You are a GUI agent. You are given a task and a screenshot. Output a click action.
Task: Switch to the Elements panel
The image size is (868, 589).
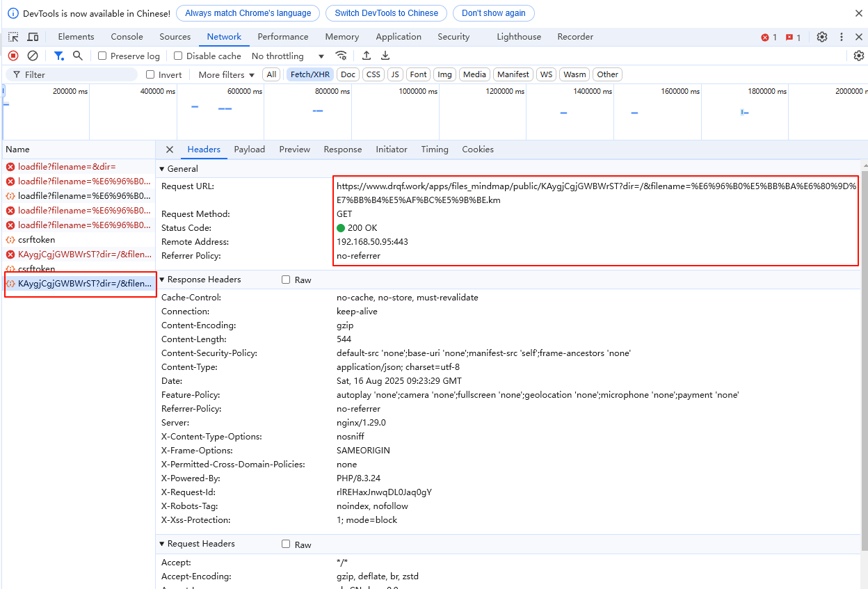(76, 37)
